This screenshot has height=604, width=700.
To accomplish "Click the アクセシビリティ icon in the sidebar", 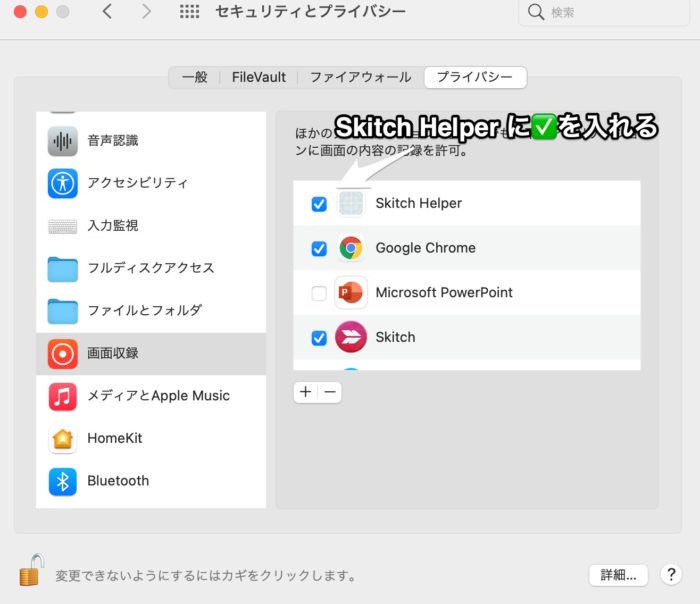I will 62,183.
